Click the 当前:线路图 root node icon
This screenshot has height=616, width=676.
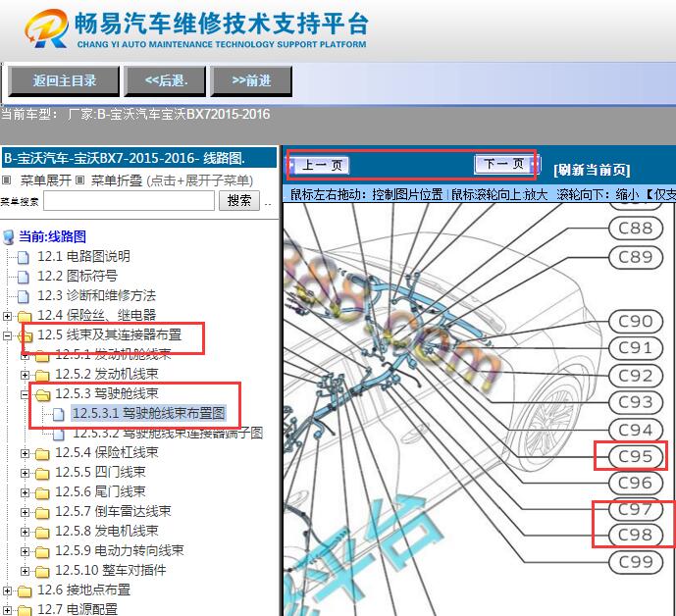9,237
